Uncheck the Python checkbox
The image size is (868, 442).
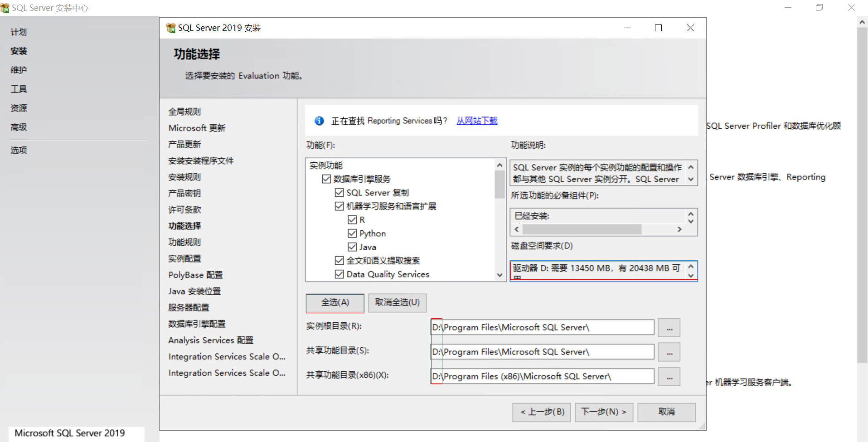pyautogui.click(x=352, y=233)
